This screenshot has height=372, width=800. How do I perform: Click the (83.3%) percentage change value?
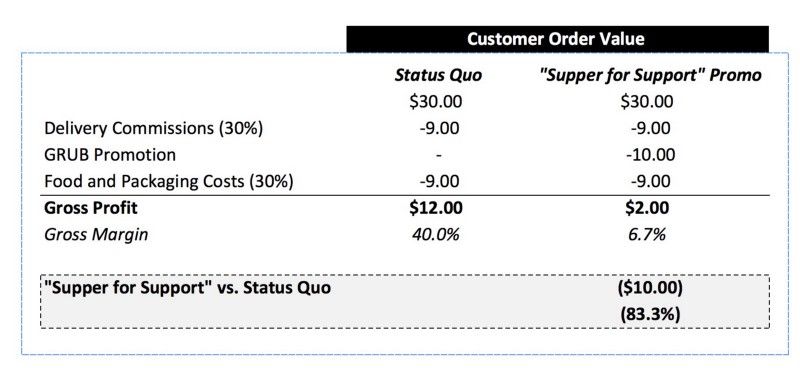point(650,315)
